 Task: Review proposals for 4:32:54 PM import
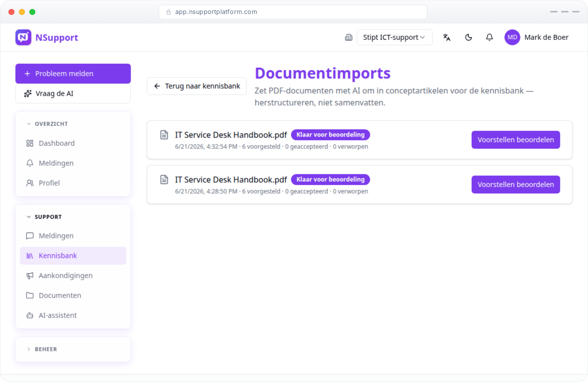pyautogui.click(x=516, y=140)
